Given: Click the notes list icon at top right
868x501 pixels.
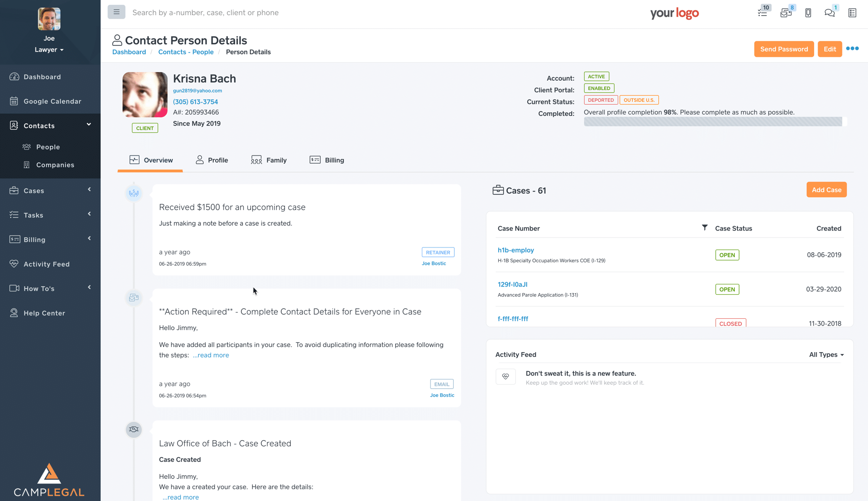Looking at the screenshot, I should [x=852, y=13].
